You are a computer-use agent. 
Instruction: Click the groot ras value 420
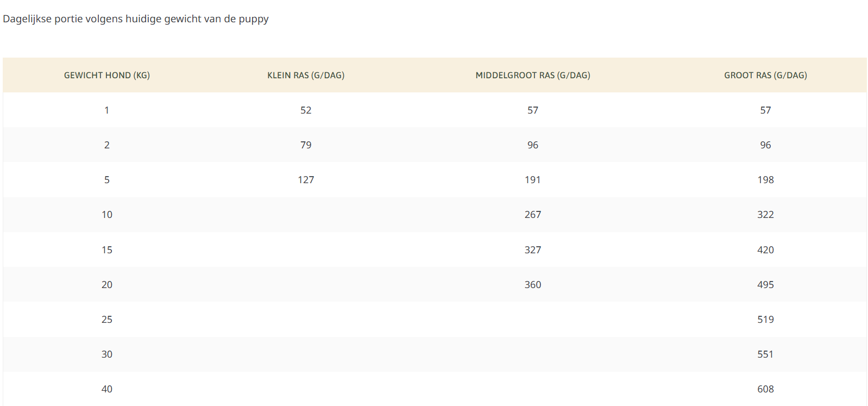pyautogui.click(x=765, y=250)
